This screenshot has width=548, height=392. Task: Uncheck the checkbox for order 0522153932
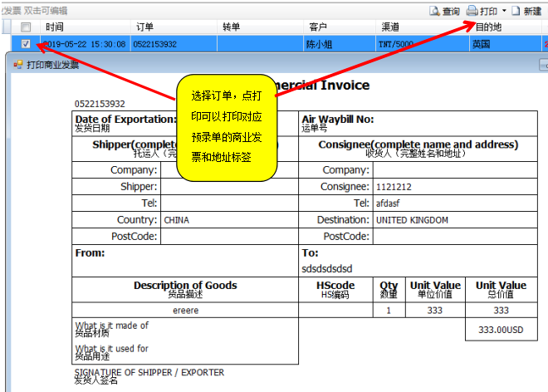click(26, 44)
